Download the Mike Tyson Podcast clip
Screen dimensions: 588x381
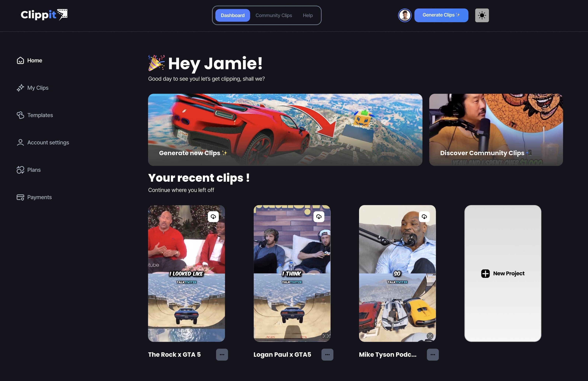click(x=424, y=217)
